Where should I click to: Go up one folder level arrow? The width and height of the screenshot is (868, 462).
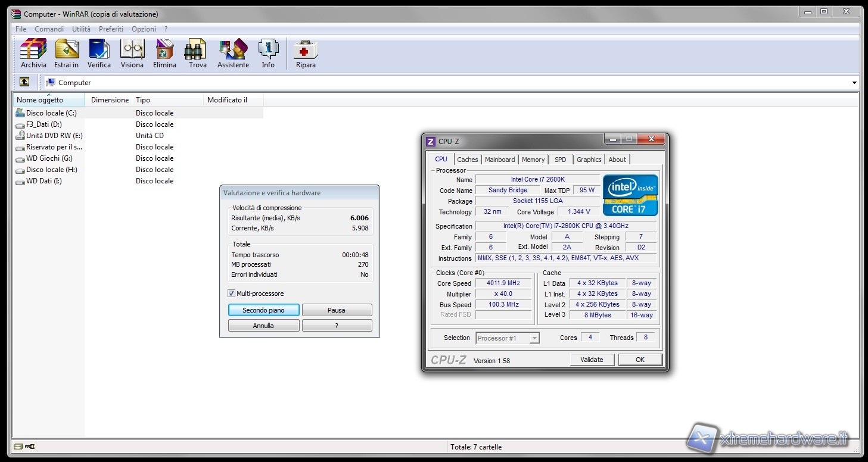tap(24, 82)
